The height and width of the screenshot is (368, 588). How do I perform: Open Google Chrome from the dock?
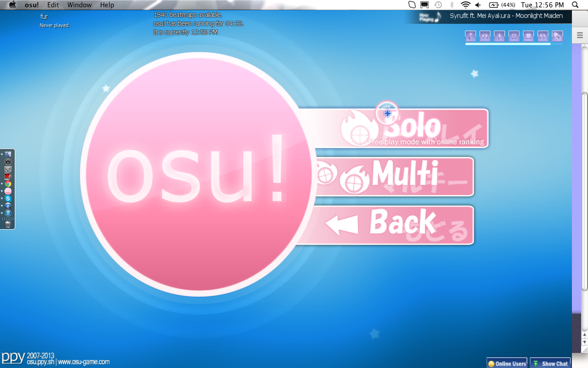pos(8,184)
